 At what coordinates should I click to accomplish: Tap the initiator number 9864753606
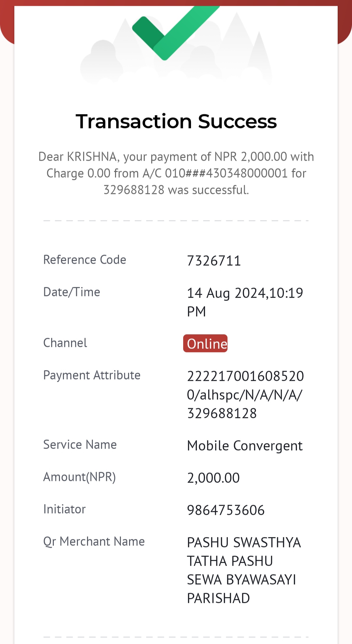click(x=226, y=510)
